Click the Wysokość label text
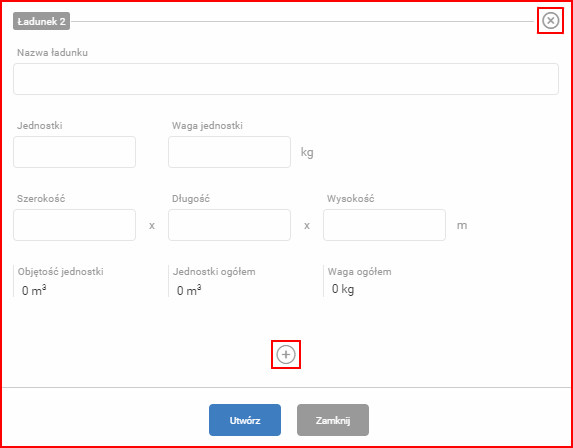 point(350,199)
